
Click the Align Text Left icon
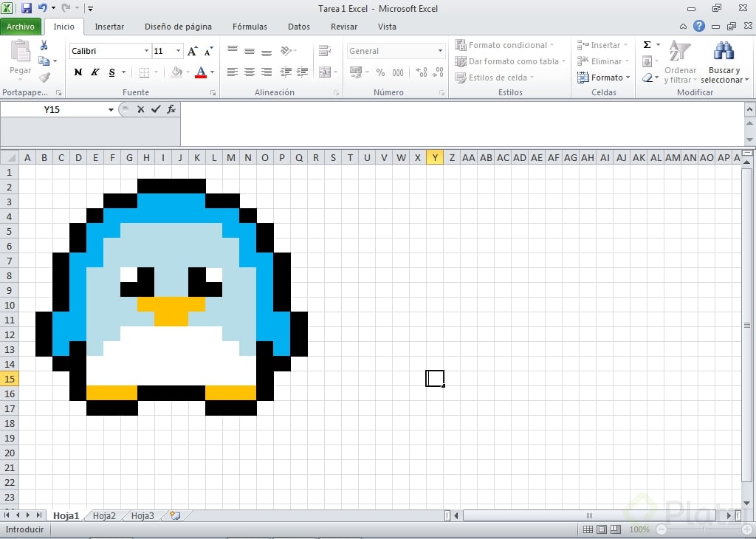(233, 72)
